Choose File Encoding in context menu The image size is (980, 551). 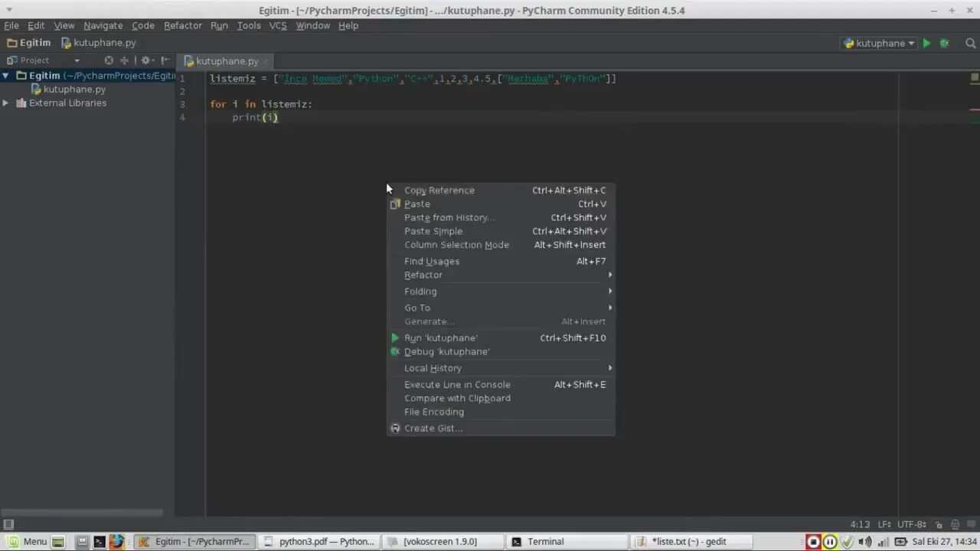click(x=501, y=412)
